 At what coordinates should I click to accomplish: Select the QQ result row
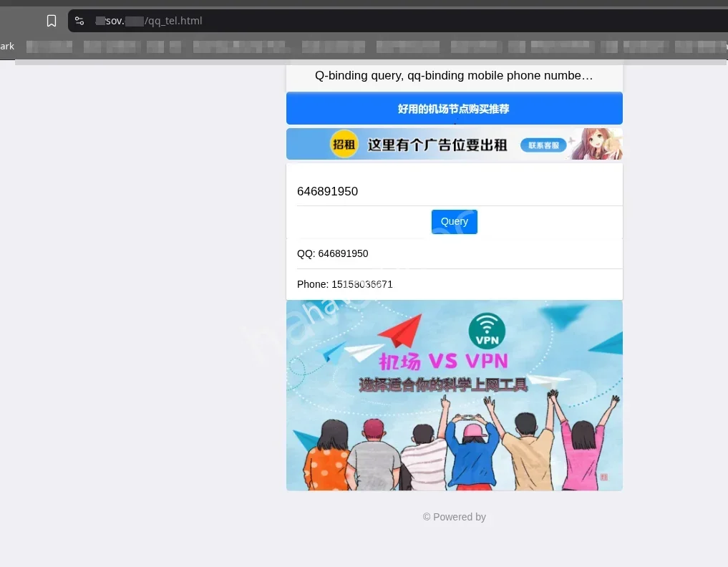click(x=454, y=253)
